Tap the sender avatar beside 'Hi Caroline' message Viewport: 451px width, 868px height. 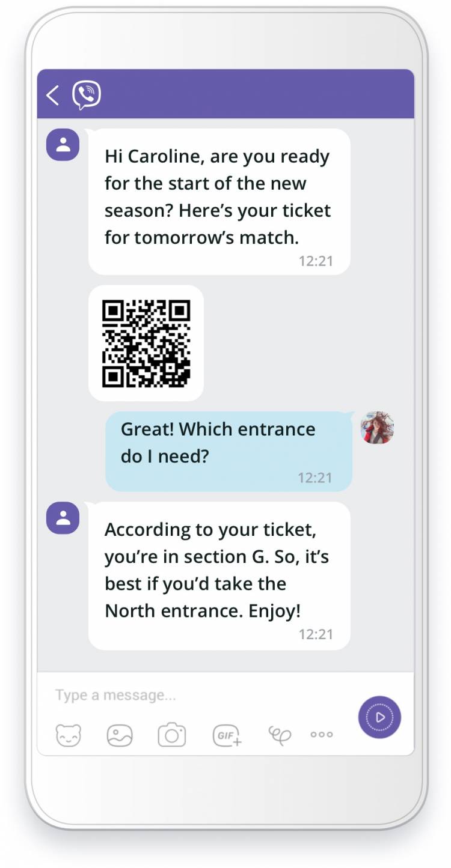pos(63,145)
